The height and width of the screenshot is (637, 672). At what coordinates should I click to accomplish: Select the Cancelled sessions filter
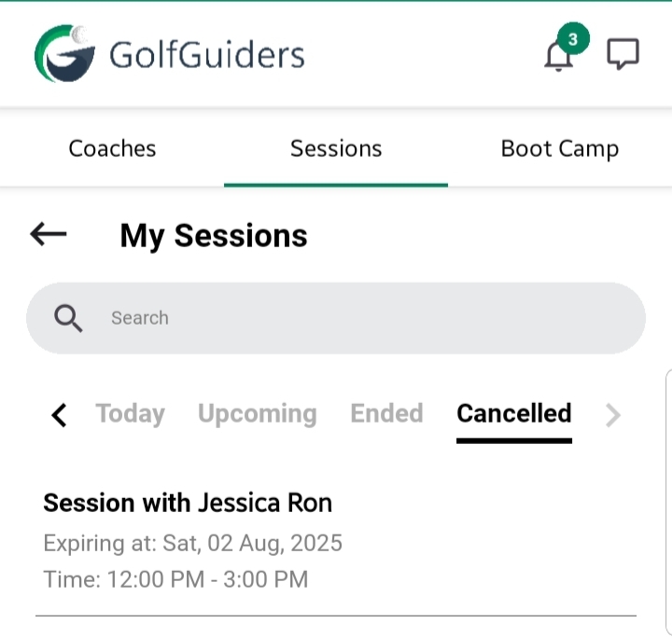514,413
